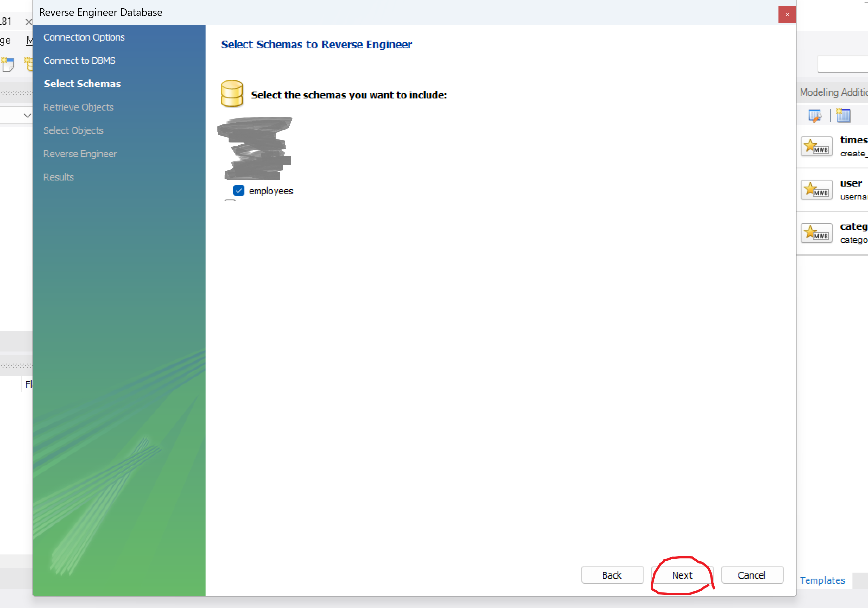Click the user MWB template icon

click(816, 190)
